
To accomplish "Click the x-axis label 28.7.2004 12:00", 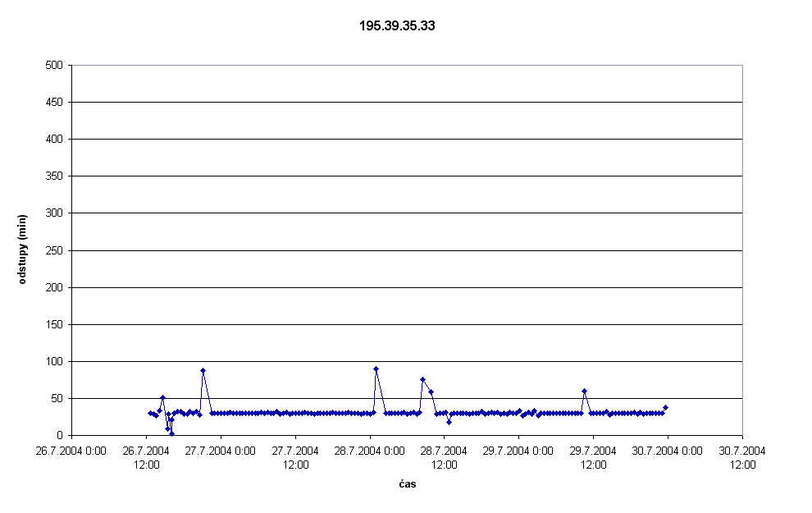I will (445, 457).
